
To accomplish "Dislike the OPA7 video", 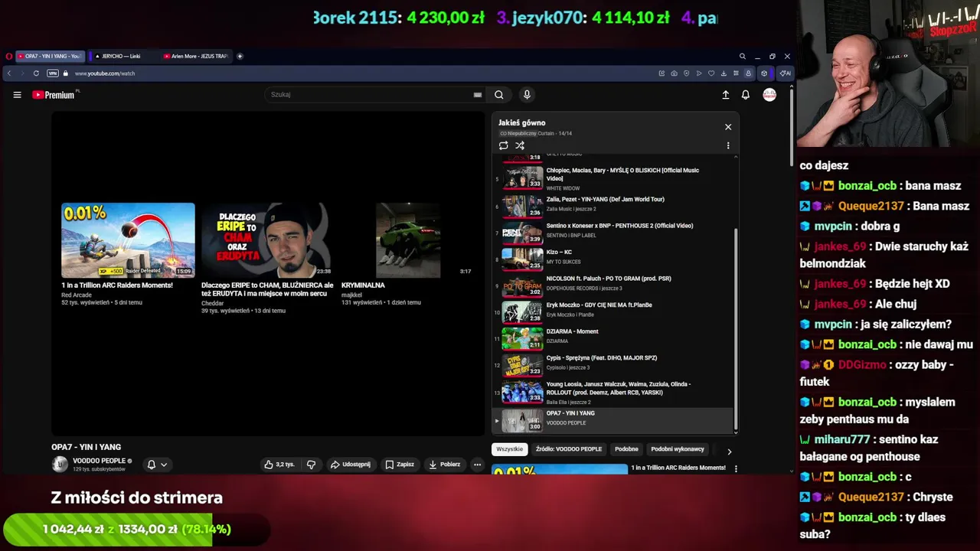I will click(311, 465).
